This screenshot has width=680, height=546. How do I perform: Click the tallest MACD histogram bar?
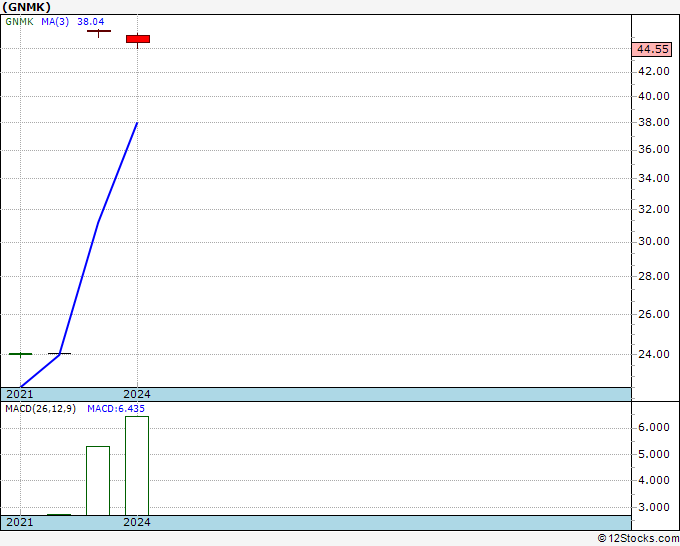click(137, 466)
